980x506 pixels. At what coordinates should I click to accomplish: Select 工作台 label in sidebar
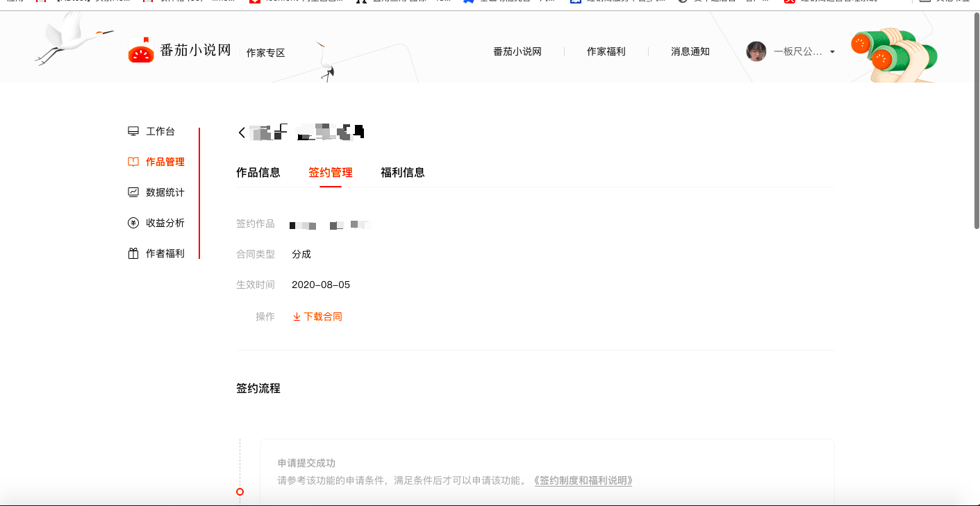point(160,131)
